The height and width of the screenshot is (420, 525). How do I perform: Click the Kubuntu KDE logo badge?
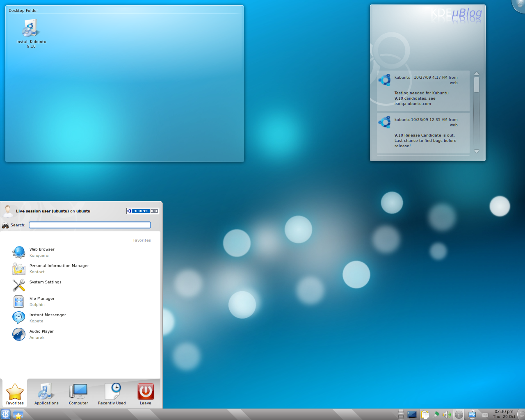coord(142,211)
